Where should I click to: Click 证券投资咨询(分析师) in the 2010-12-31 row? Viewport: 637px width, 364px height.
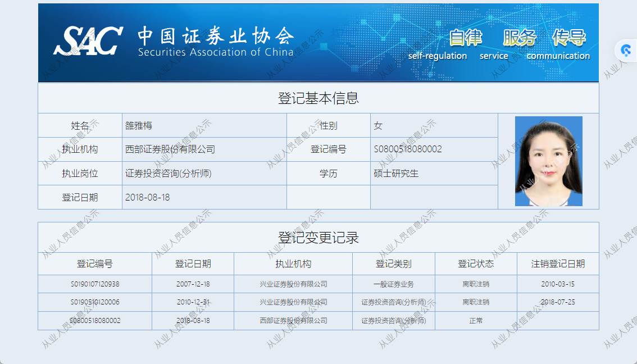point(394,302)
